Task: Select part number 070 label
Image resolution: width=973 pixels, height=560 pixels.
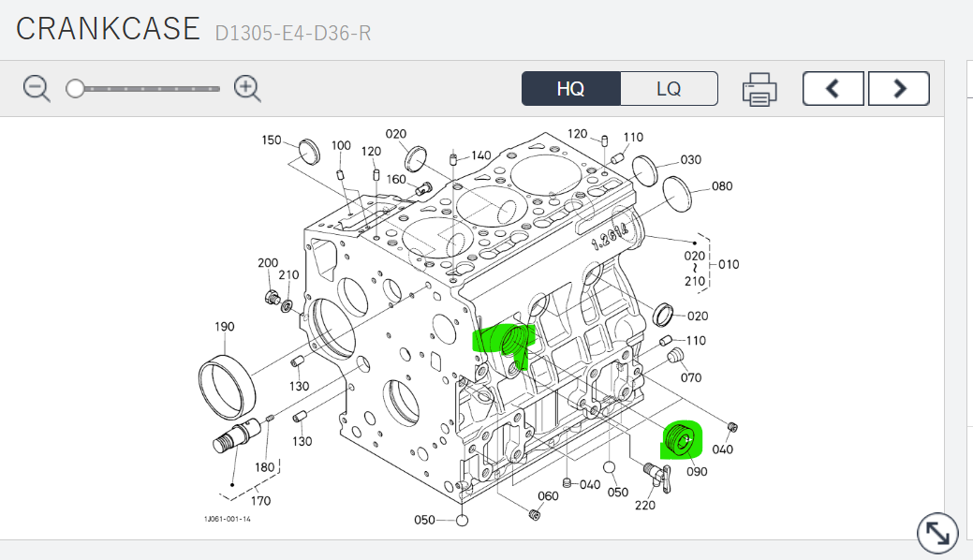Action: pos(691,378)
